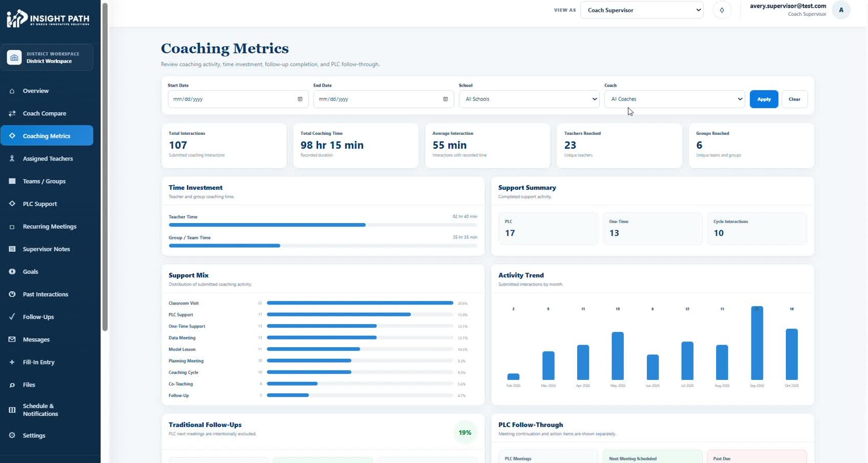Click the Classroom Visit support mix bar

click(360, 303)
